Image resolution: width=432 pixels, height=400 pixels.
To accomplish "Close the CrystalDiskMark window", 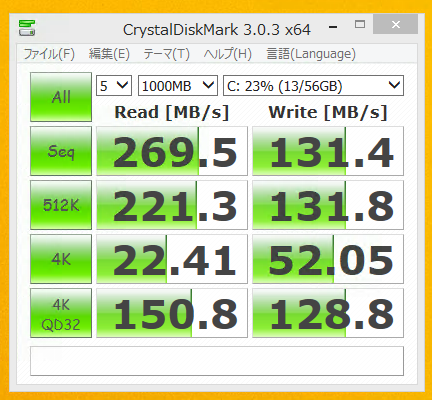I will coord(396,24).
